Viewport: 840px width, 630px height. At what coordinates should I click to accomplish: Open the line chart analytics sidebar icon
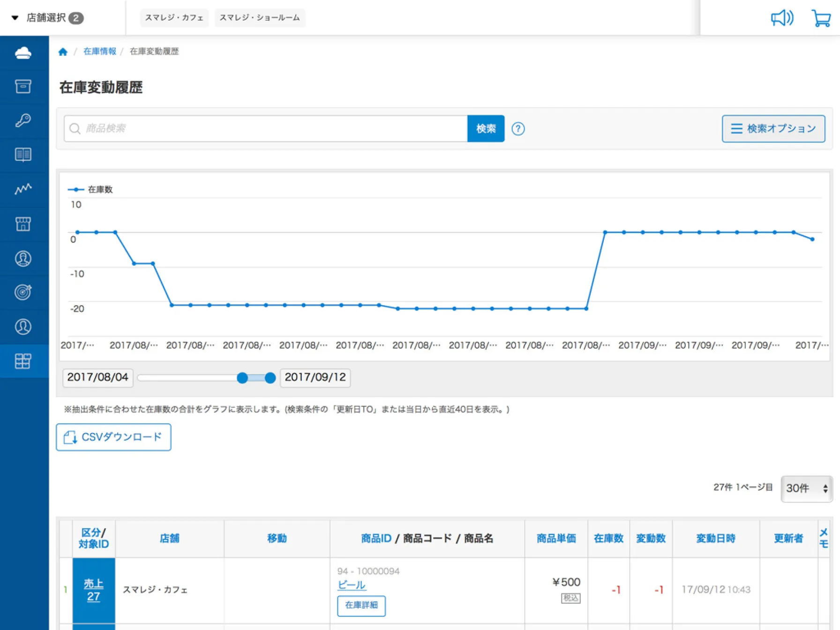23,189
